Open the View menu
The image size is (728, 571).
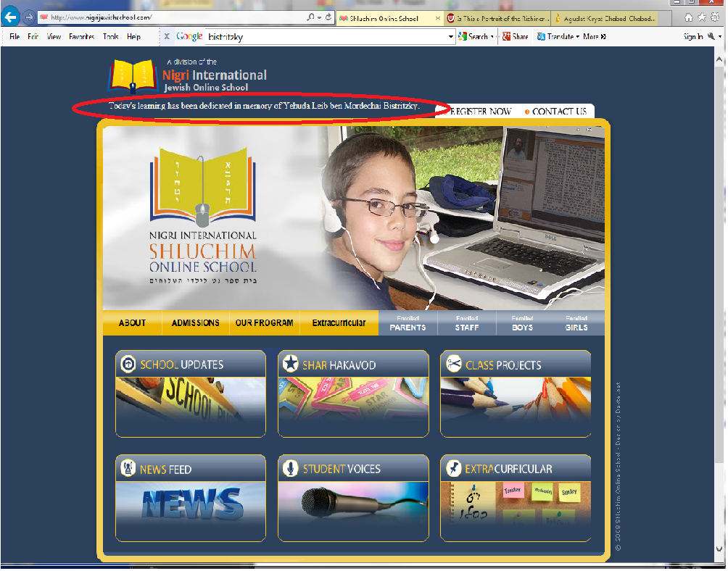(54, 37)
